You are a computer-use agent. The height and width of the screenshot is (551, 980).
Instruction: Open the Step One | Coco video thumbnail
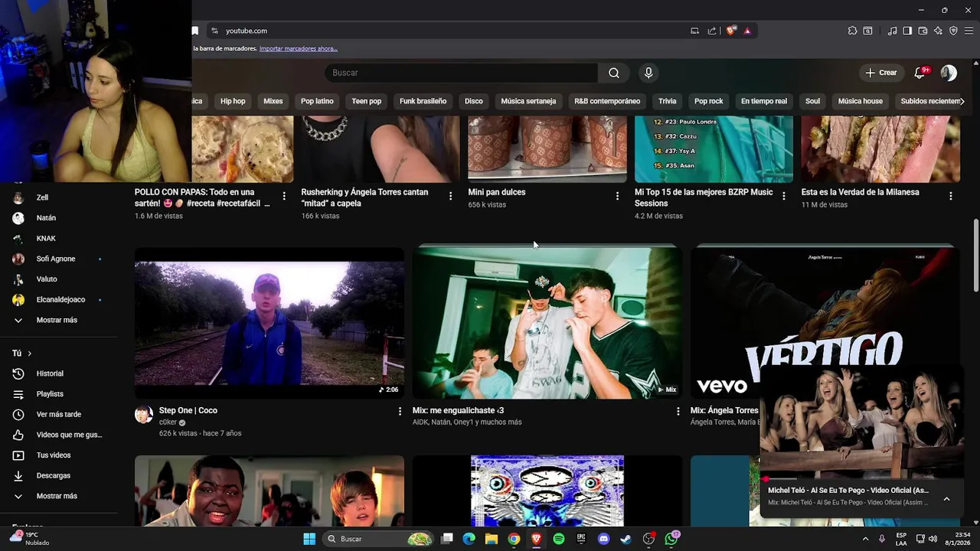click(269, 322)
